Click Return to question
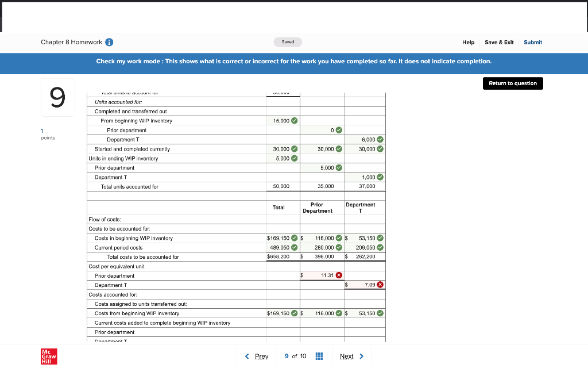Screen dimensions: 588x368 [x=512, y=83]
